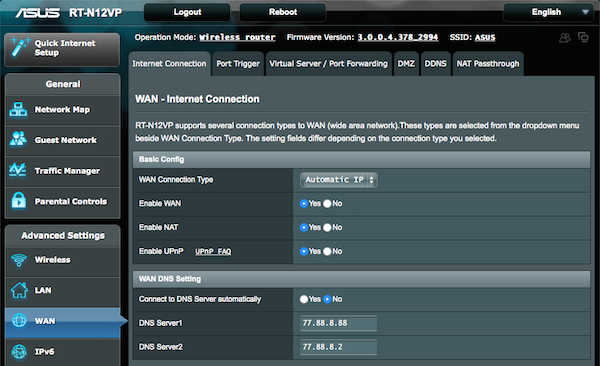Set Enable UPnP to Yes
The image size is (600, 366).
click(304, 252)
